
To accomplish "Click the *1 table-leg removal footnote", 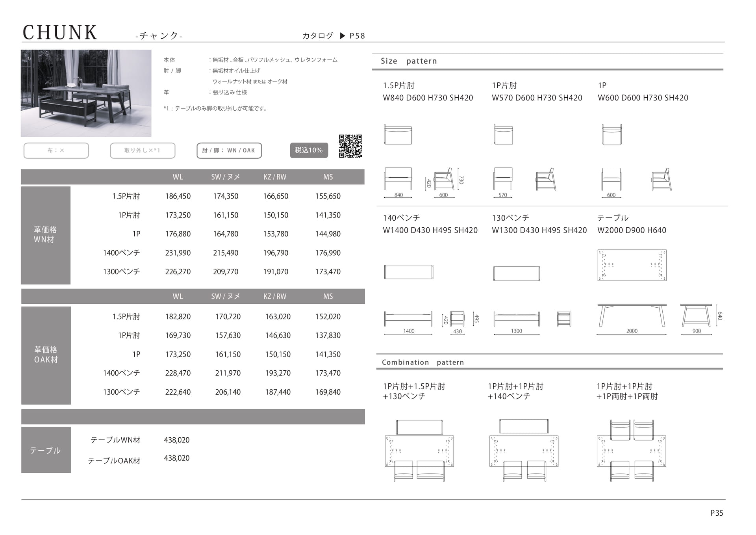I will 216,108.
